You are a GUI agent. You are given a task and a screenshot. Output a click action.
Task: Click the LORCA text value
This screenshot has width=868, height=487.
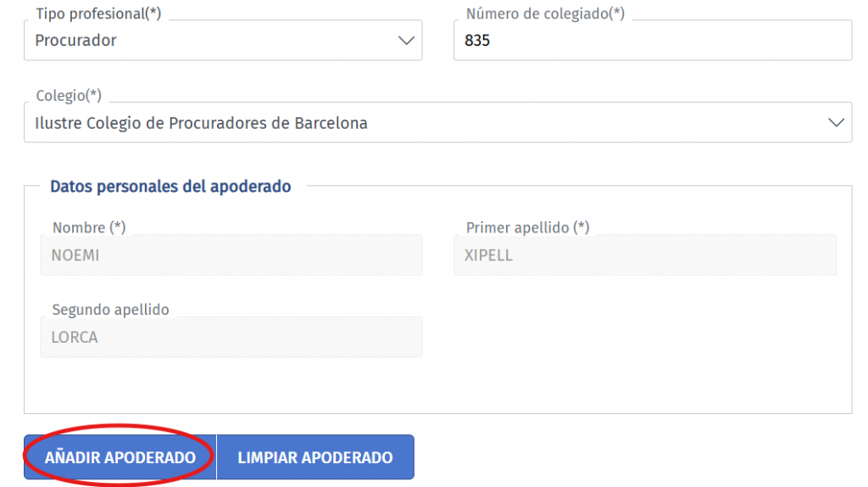pos(75,337)
